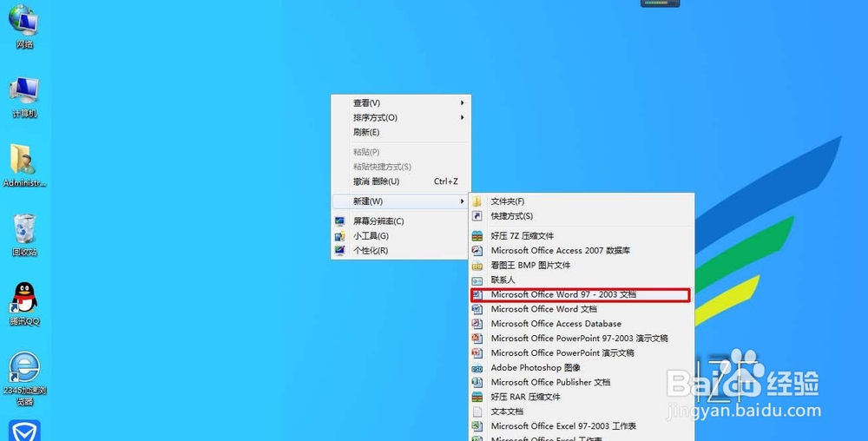Choose 刷新(E) from the context menu

tap(401, 132)
